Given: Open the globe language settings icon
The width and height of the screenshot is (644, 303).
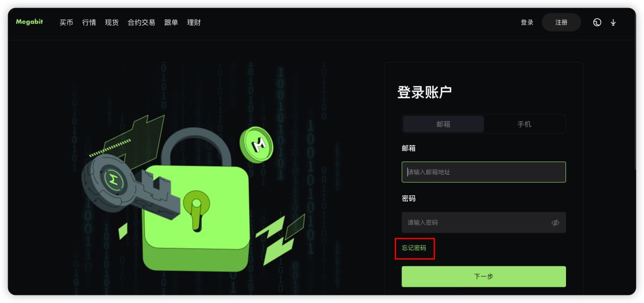Looking at the screenshot, I should point(597,22).
